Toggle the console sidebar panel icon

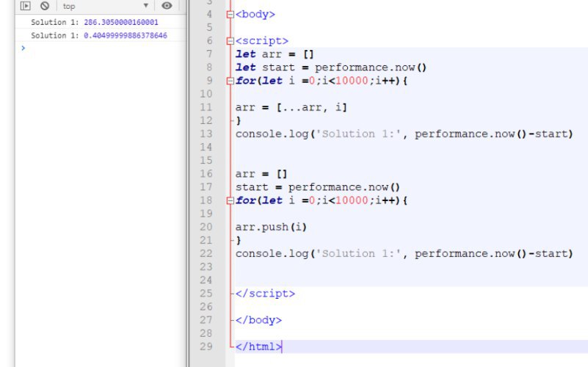[x=26, y=6]
